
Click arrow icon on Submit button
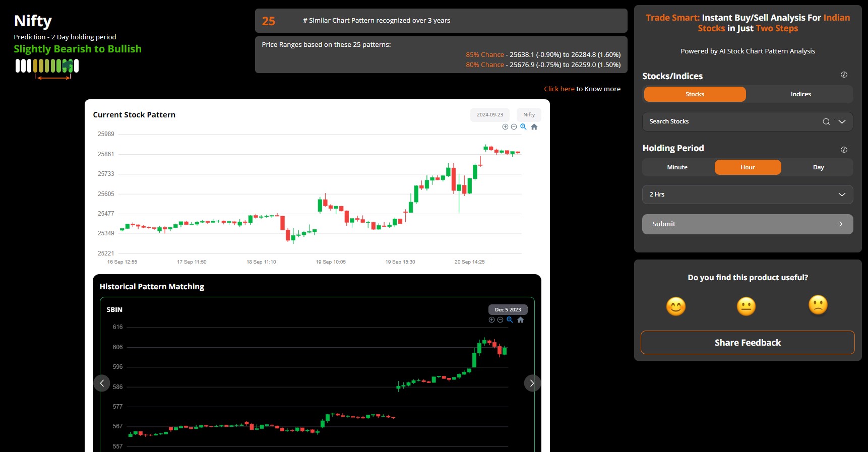coord(839,224)
